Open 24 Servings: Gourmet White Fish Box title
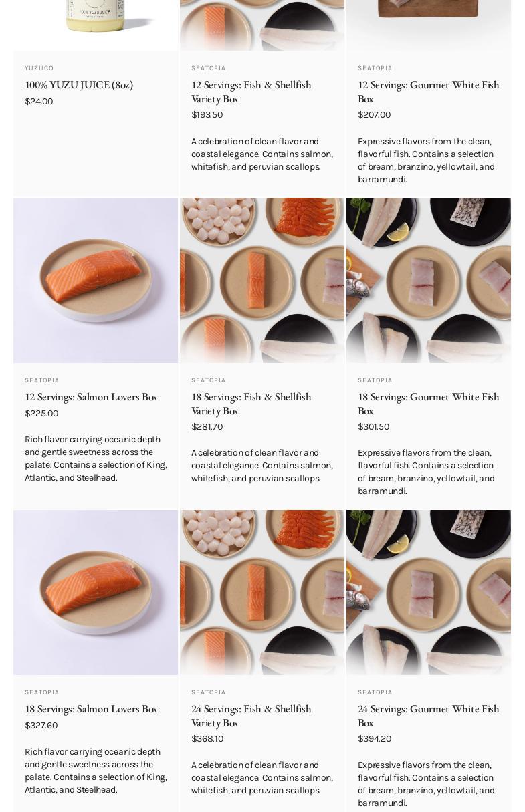Viewport: 525px width, 812px height. tap(428, 716)
